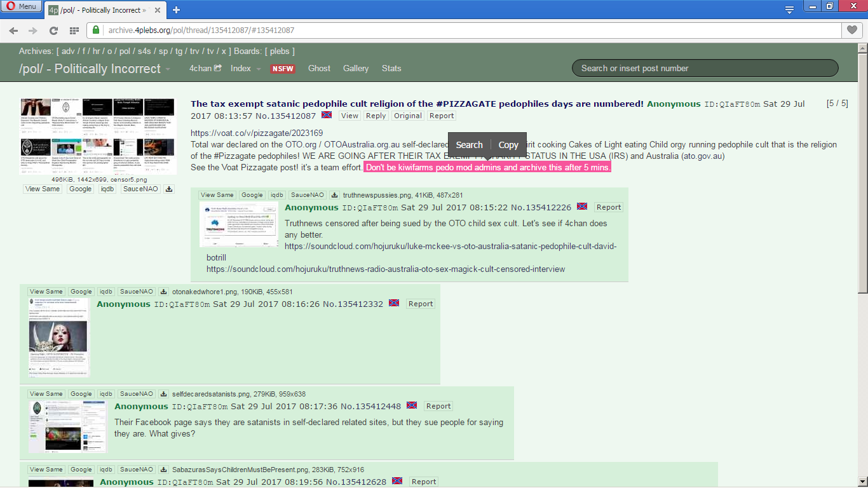Screen dimensions: 868x488
Task: Click the flag icon on OP post
Action: coord(327,115)
